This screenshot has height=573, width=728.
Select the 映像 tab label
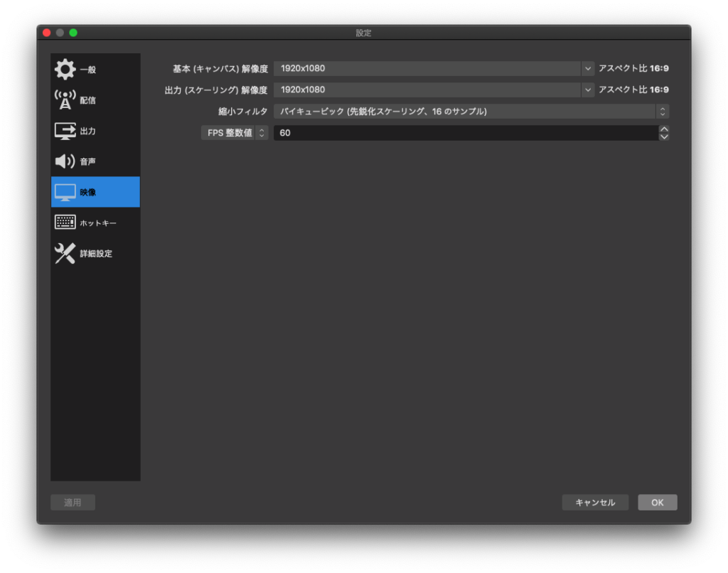click(87, 192)
